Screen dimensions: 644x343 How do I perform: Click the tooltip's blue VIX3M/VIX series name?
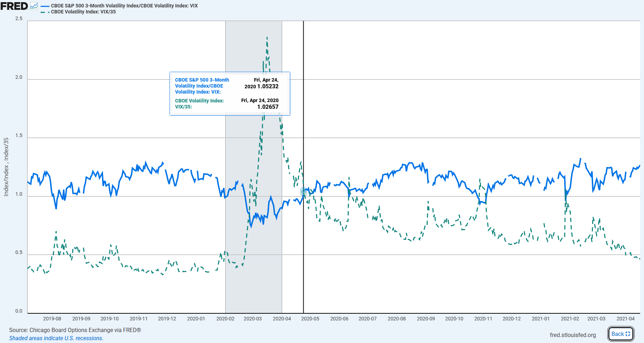(x=202, y=86)
